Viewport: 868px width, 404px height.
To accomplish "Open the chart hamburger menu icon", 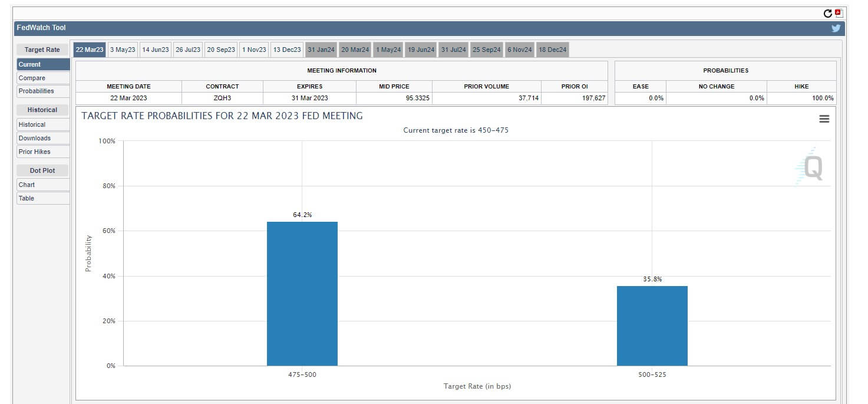I will pos(823,119).
